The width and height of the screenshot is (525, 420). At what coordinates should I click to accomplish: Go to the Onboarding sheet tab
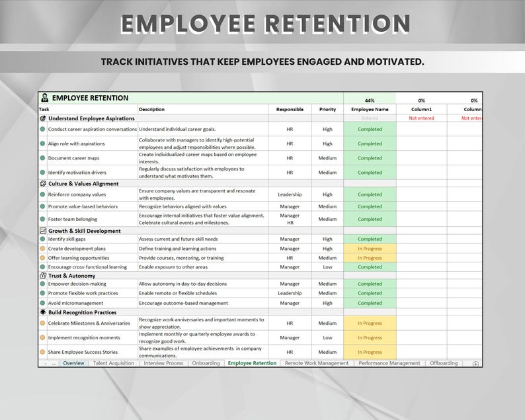coord(206,363)
